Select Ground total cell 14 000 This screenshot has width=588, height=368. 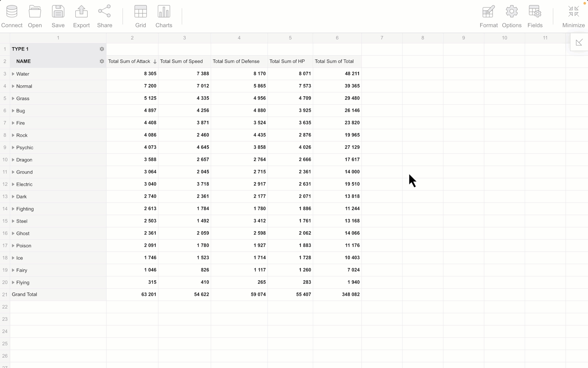(337, 172)
